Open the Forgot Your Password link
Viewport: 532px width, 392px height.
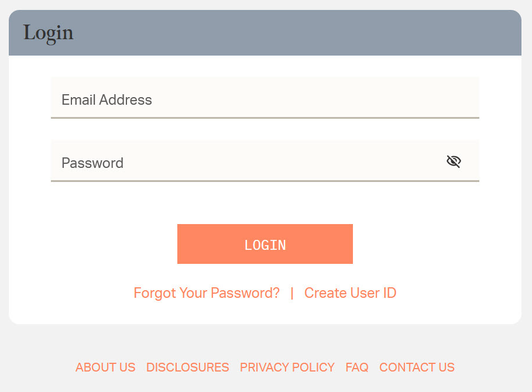click(x=207, y=293)
